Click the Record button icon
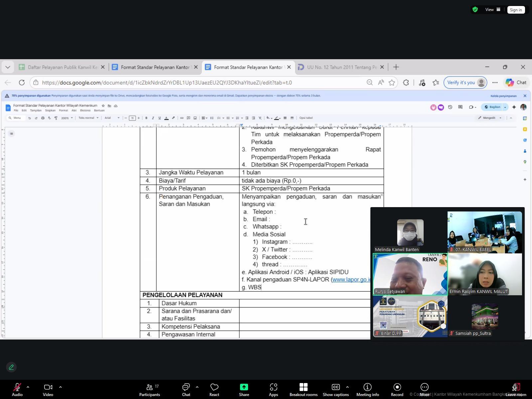Image resolution: width=532 pixels, height=399 pixels. tap(397, 387)
